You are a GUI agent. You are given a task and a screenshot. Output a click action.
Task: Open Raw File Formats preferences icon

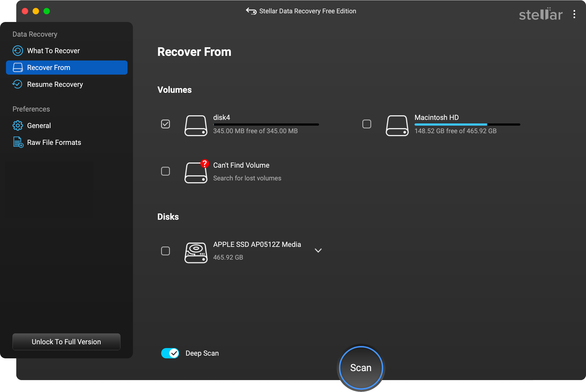point(17,142)
